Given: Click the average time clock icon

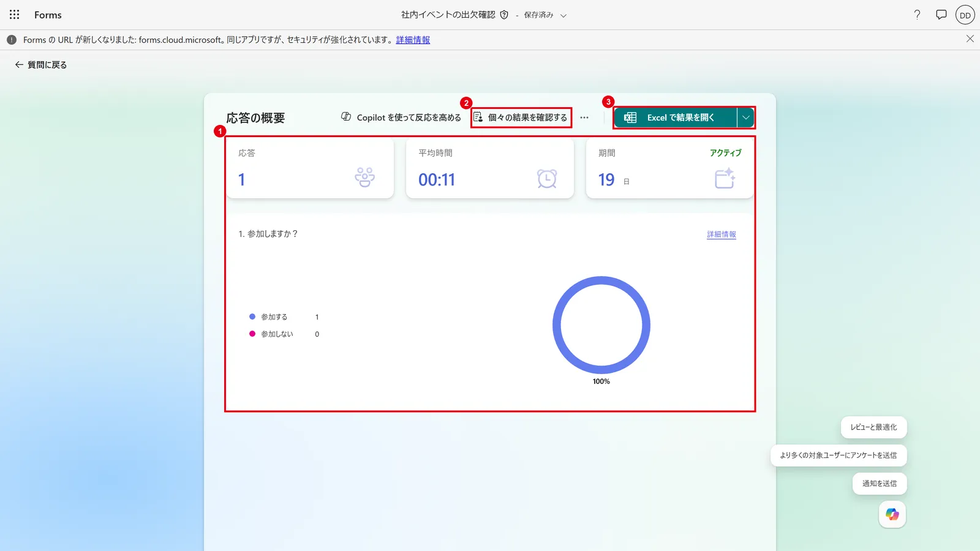Looking at the screenshot, I should click(547, 178).
